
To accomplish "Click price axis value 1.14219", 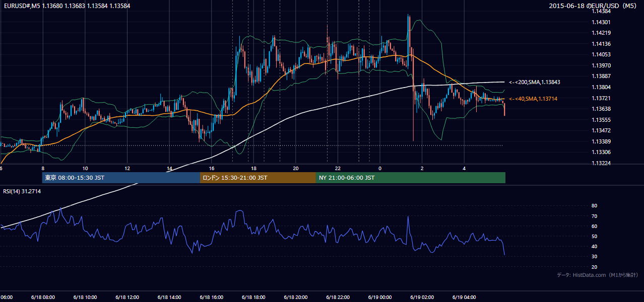I will (601, 33).
